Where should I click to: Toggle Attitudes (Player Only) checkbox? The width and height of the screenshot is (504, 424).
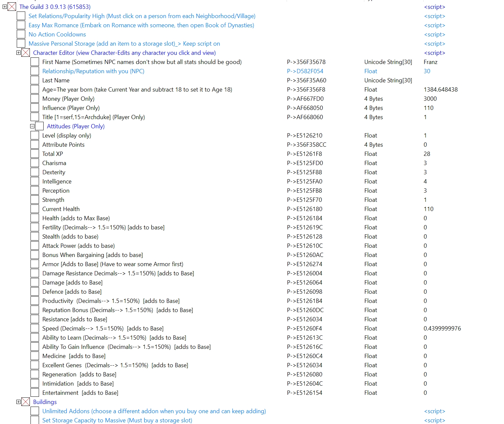pyautogui.click(x=39, y=126)
